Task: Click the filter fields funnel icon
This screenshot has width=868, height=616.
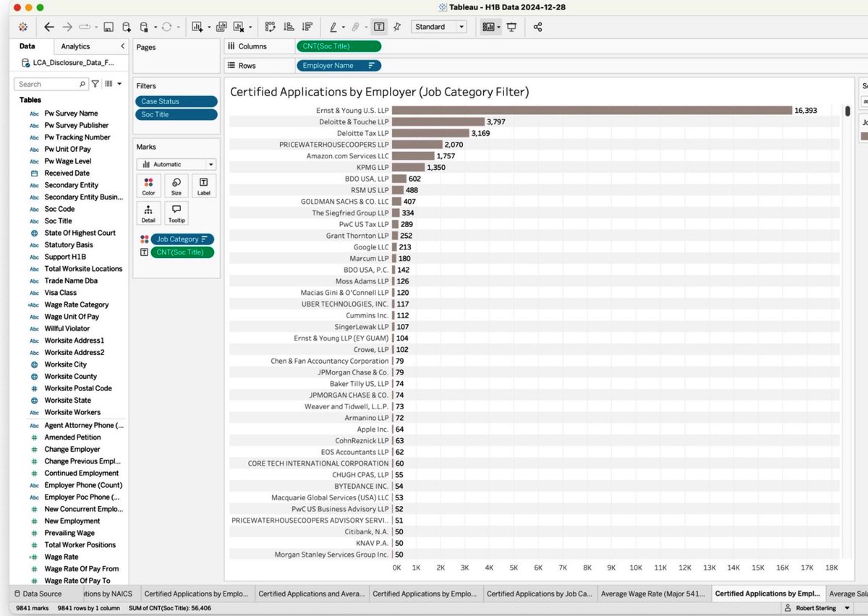Action: [x=95, y=84]
